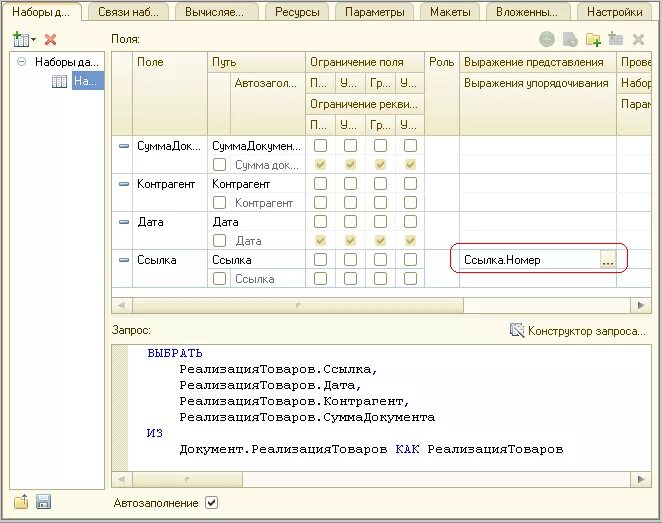This screenshot has height=523, width=662.
Task: Click the fields table horizontal scrollbar thumb
Action: pos(298,305)
